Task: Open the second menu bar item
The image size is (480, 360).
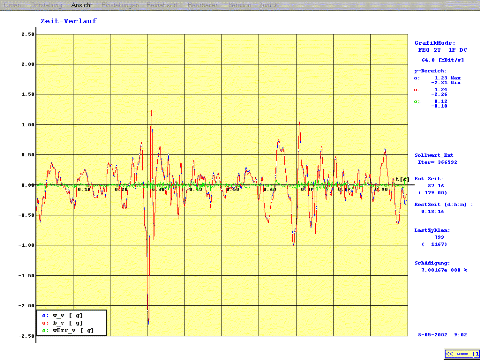Action: click(46, 5)
